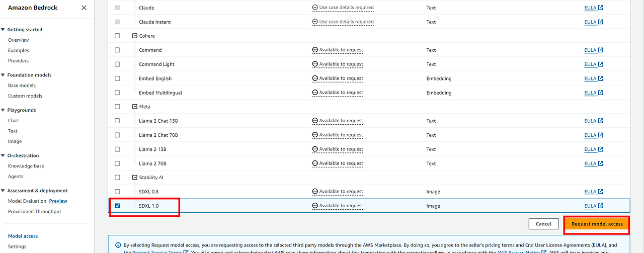Open Model Evaluation page
Screen dimensions: 644x253
pos(27,201)
